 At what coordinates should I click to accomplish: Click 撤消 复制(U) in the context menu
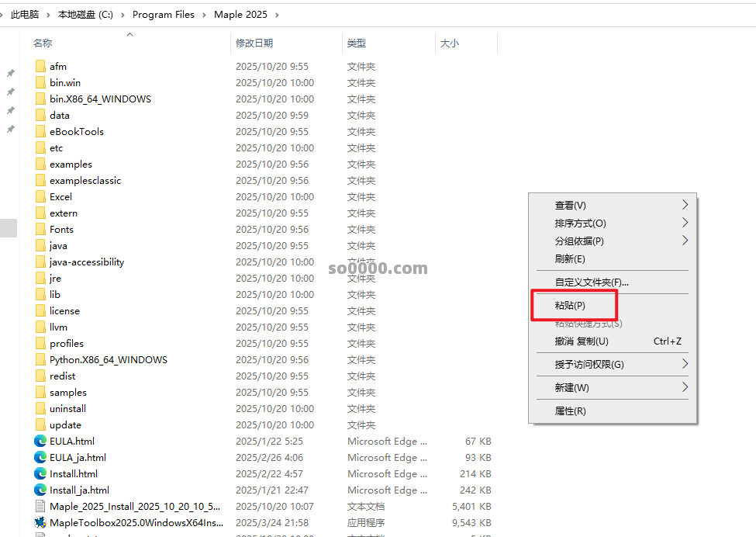(582, 341)
